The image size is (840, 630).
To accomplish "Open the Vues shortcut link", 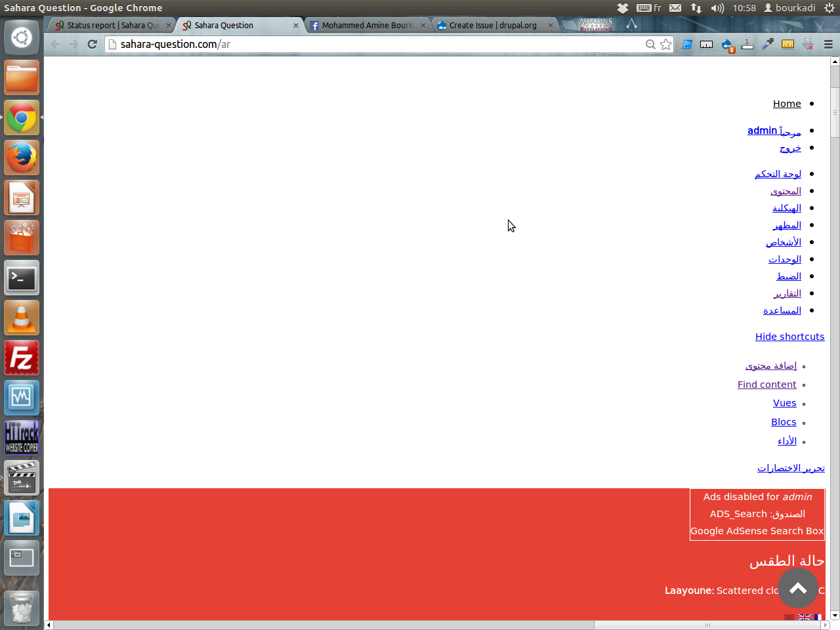I will tap(785, 403).
